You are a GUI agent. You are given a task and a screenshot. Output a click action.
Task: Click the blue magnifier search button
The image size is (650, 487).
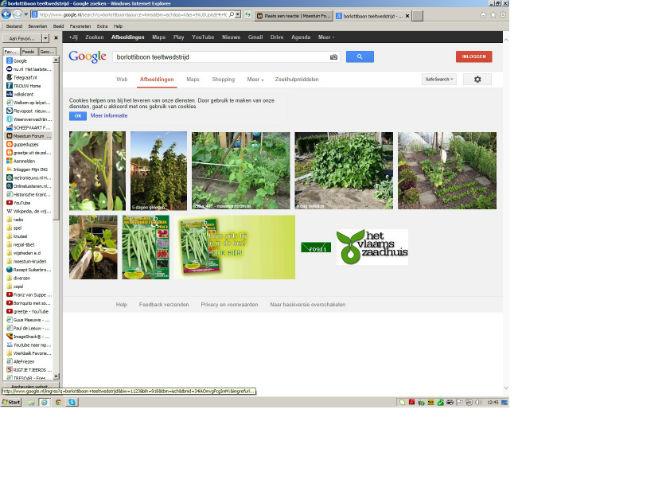(x=360, y=57)
